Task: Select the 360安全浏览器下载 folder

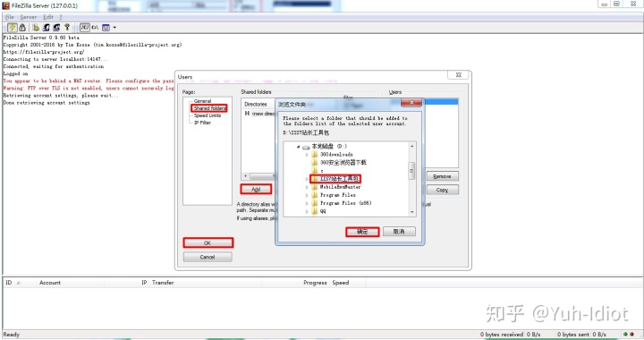Action: point(343,162)
